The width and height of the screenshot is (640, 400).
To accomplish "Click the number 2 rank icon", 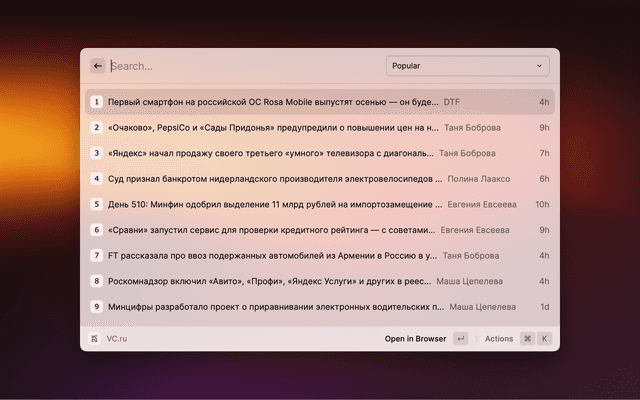I will click(96, 128).
